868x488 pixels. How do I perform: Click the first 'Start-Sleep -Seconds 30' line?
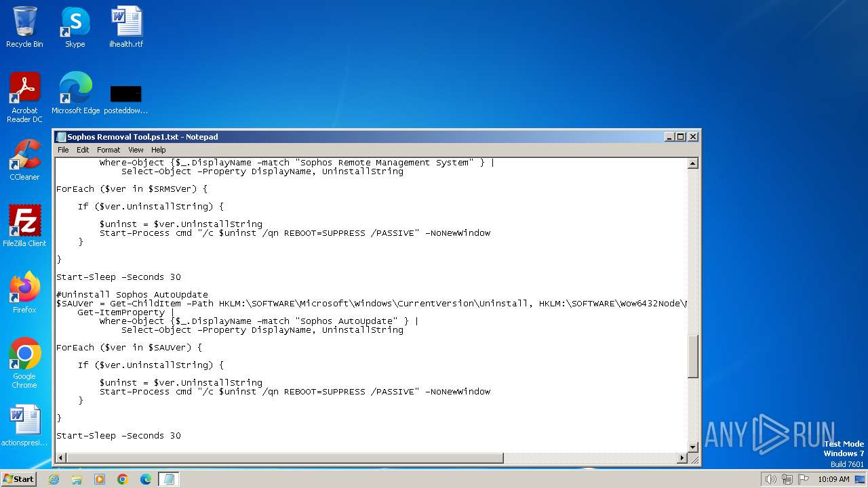(x=119, y=277)
